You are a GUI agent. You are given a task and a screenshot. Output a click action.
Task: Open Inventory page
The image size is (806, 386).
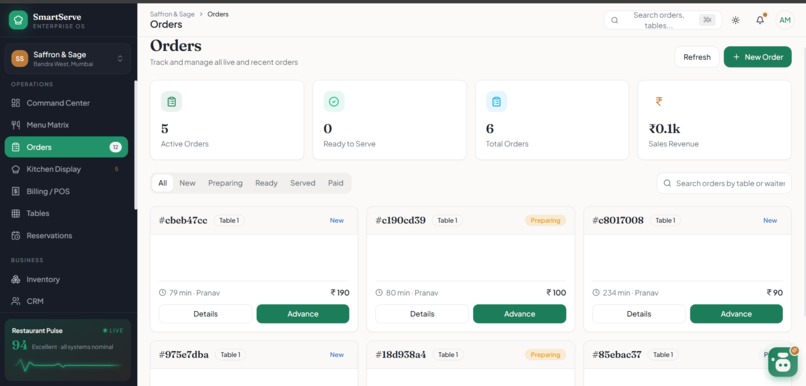(x=66, y=280)
